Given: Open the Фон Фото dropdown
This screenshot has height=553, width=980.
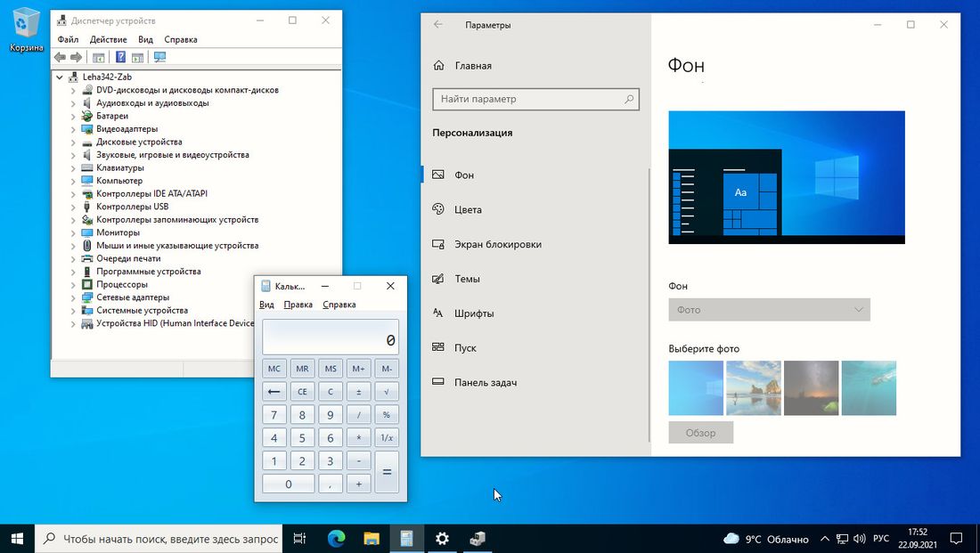Looking at the screenshot, I should 769,310.
